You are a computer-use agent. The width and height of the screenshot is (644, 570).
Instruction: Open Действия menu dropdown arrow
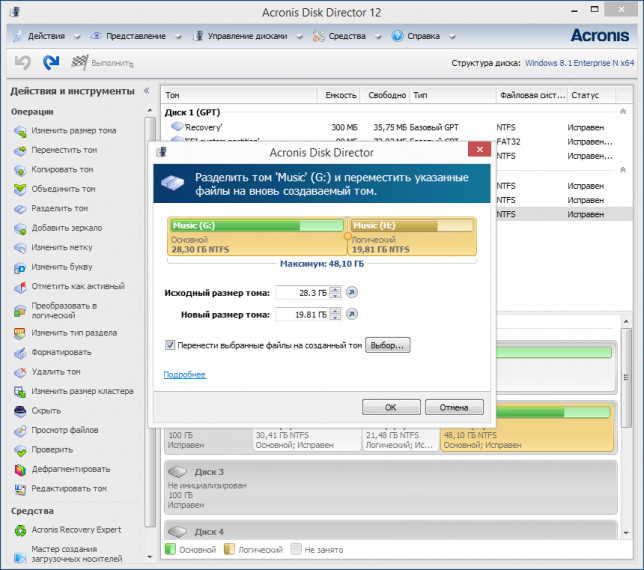tap(77, 37)
